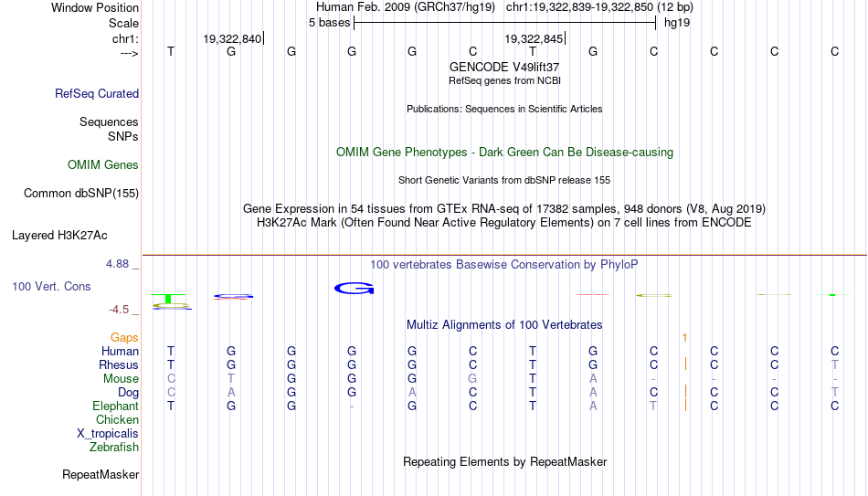Click the green T conservation logo
This screenshot has width=868, height=496.
click(x=168, y=299)
